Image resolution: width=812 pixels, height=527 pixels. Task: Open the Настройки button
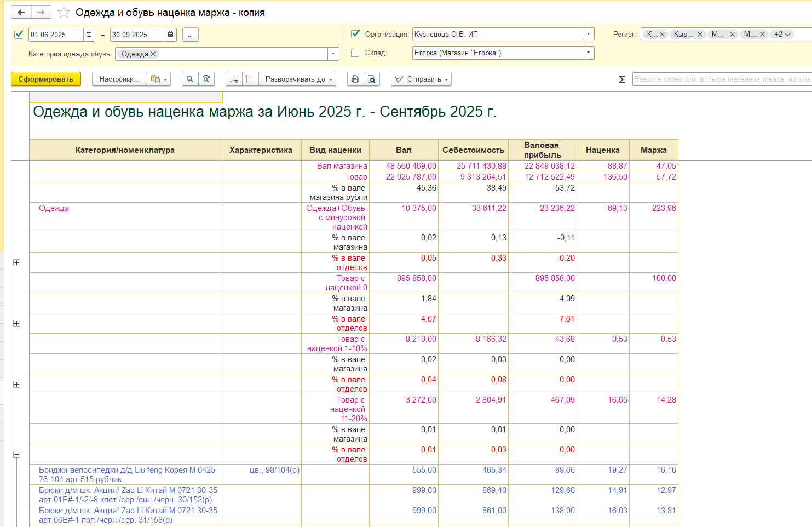click(x=119, y=79)
